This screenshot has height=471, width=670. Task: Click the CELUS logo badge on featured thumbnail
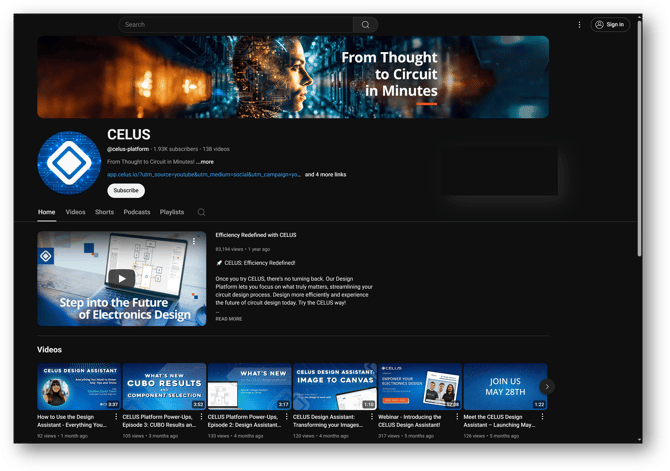coord(46,256)
